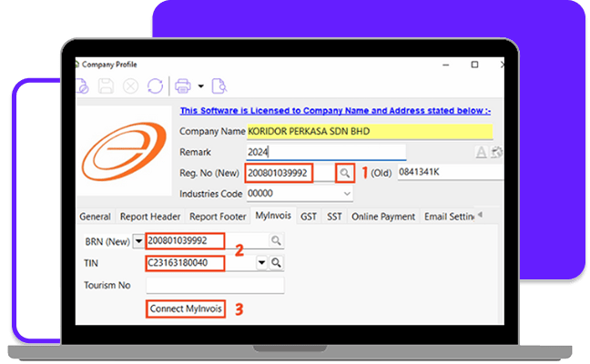Switch to the Report Header tab
590x364 pixels.
[x=150, y=217]
